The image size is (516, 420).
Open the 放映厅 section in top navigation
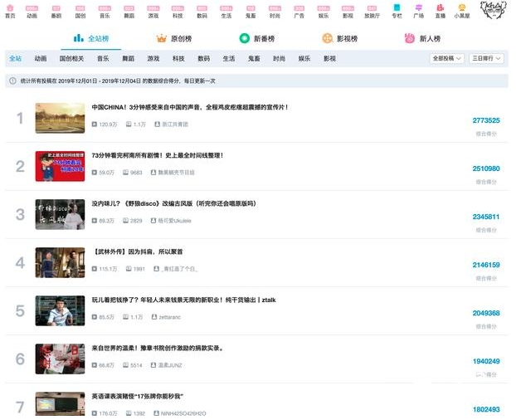tap(372, 12)
